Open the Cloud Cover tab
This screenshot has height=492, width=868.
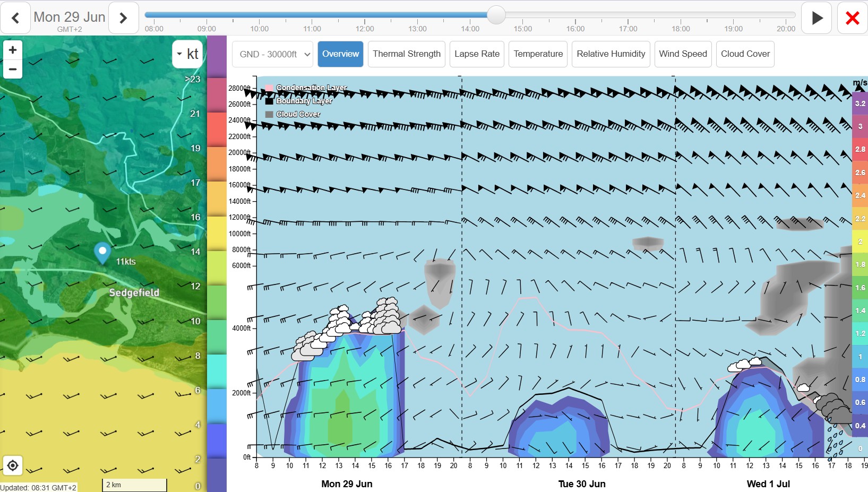point(745,54)
